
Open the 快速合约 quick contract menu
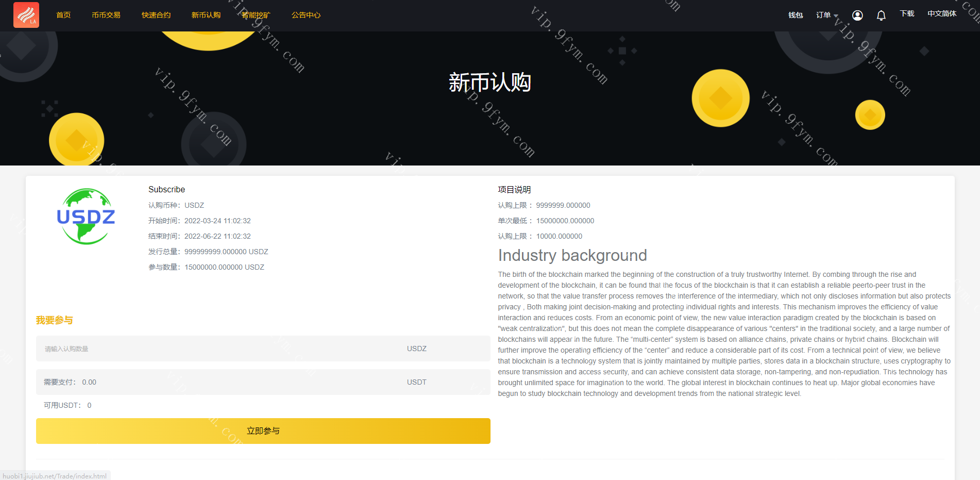click(x=156, y=15)
